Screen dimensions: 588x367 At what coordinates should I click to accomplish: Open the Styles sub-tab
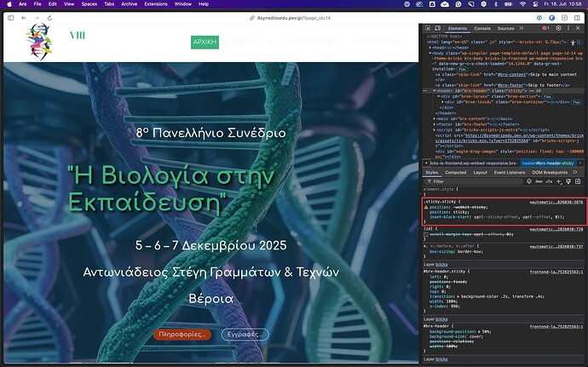[431, 173]
